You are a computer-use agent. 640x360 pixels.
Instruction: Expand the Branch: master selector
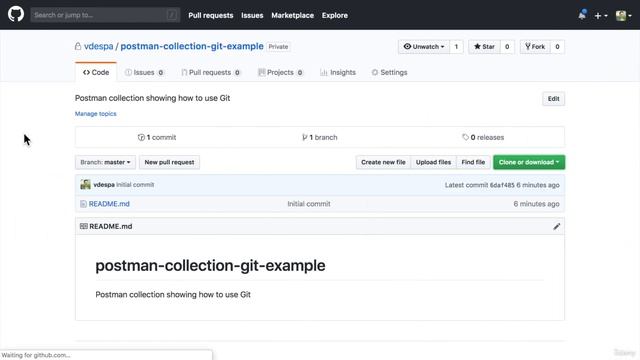[105, 162]
